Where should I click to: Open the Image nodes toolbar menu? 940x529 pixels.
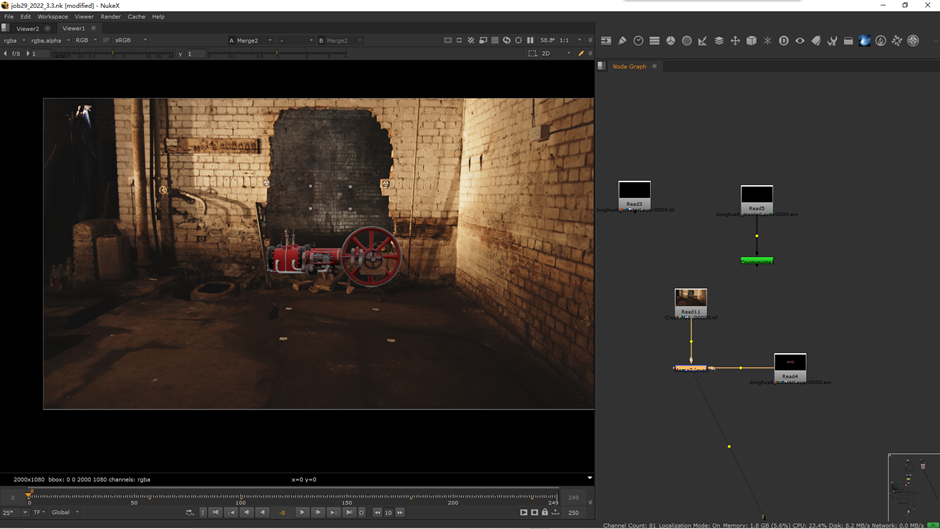[606, 41]
